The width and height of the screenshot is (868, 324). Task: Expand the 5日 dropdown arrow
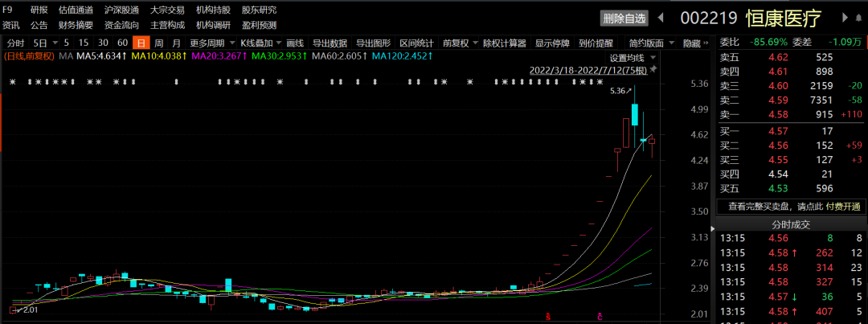55,43
